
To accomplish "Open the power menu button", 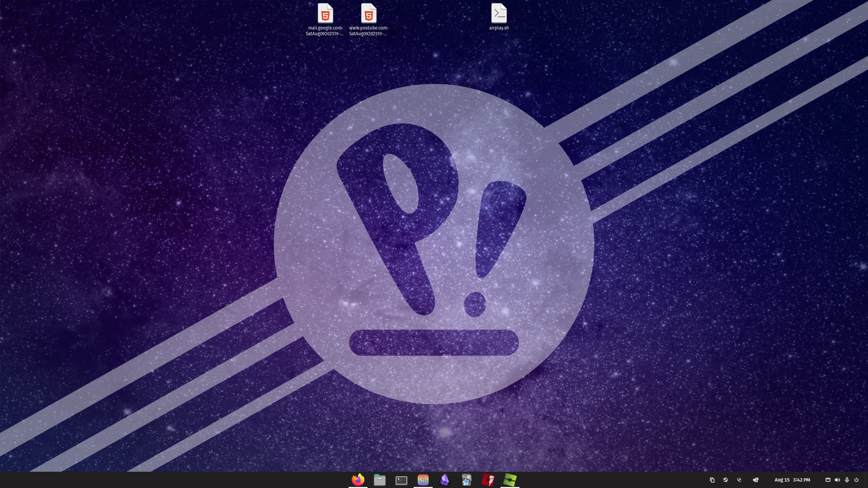I will tap(856, 480).
